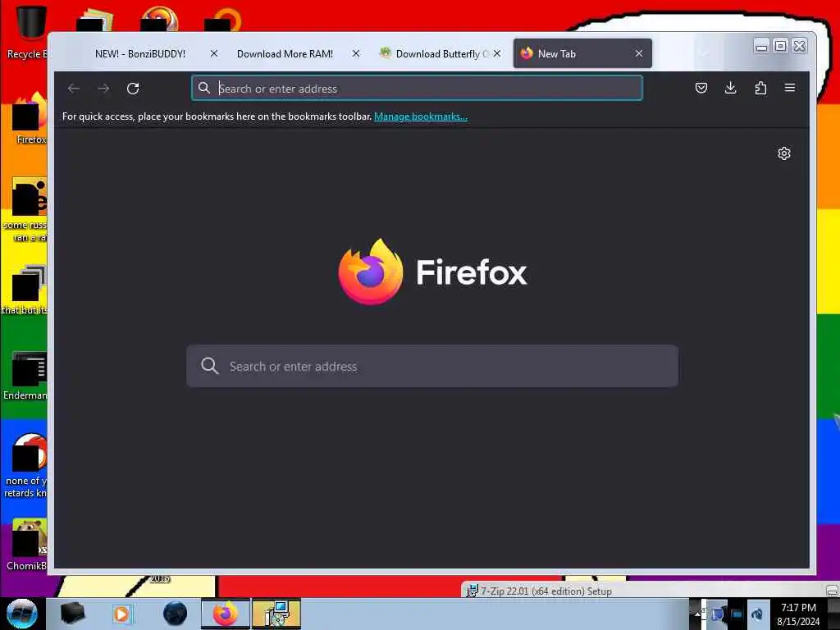Open the new tab personalize gear
The height and width of the screenshot is (630, 840).
tap(783, 153)
